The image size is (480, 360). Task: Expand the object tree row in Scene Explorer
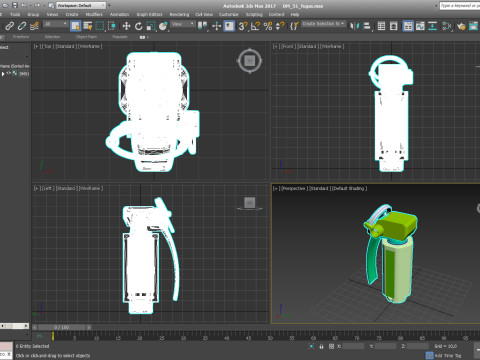[3, 74]
